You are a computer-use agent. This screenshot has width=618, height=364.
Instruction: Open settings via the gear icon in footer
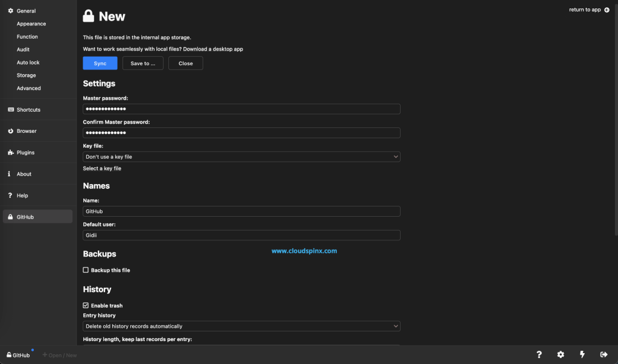point(560,354)
